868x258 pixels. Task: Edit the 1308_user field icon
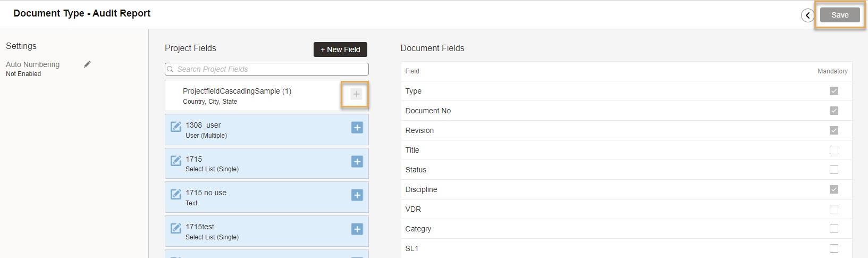click(x=176, y=127)
